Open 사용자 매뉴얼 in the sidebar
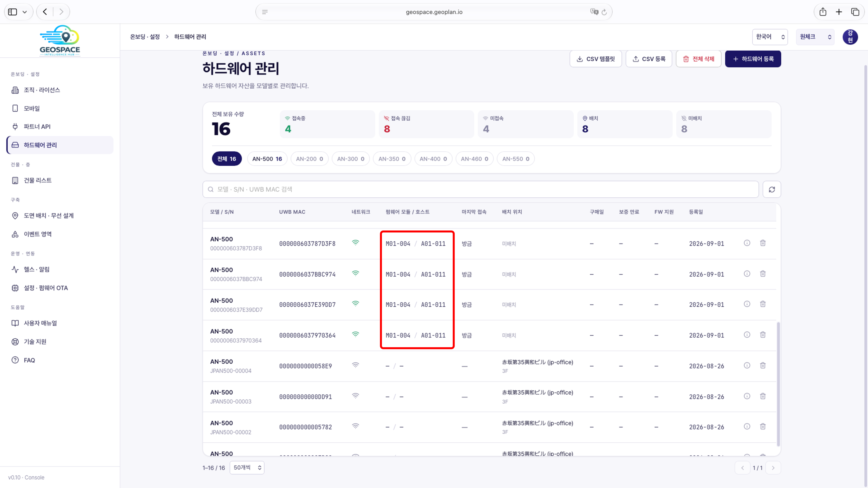This screenshot has width=868, height=488. 60,323
